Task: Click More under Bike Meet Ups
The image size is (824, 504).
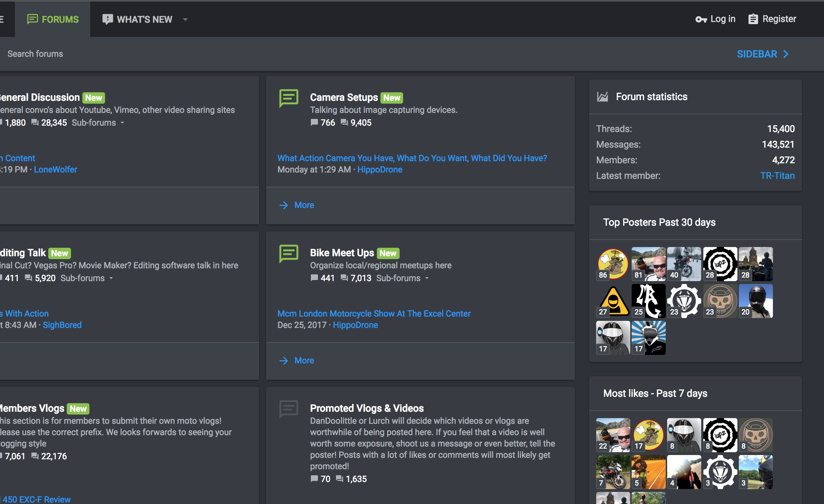Action: [304, 361]
